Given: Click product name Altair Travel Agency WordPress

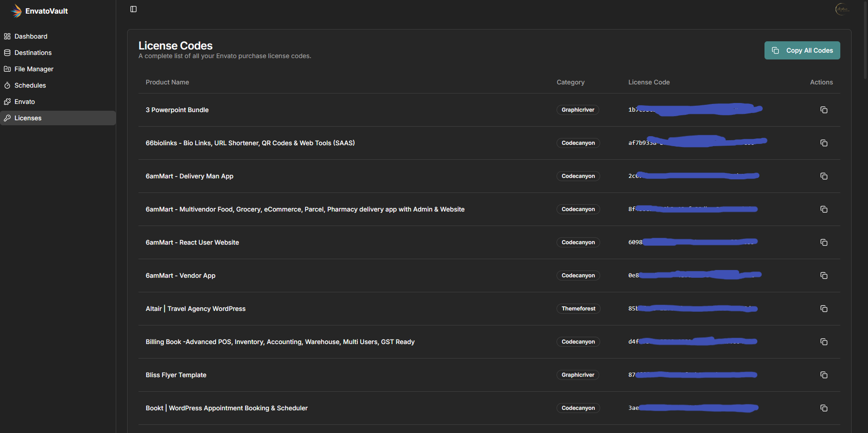Looking at the screenshot, I should (196, 309).
